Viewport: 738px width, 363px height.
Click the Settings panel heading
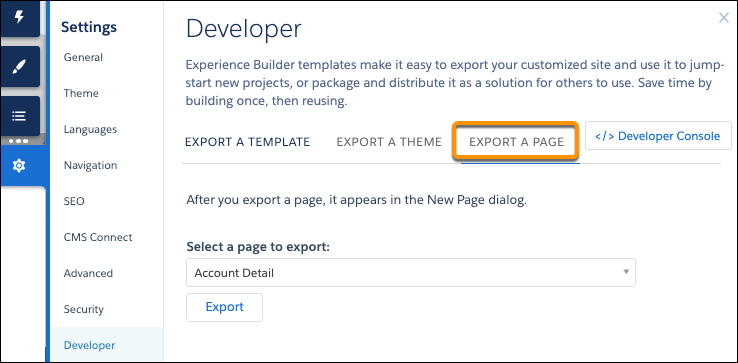click(x=89, y=27)
